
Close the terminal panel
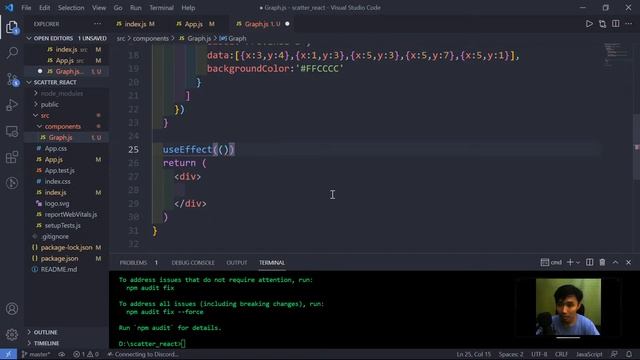[629, 262]
